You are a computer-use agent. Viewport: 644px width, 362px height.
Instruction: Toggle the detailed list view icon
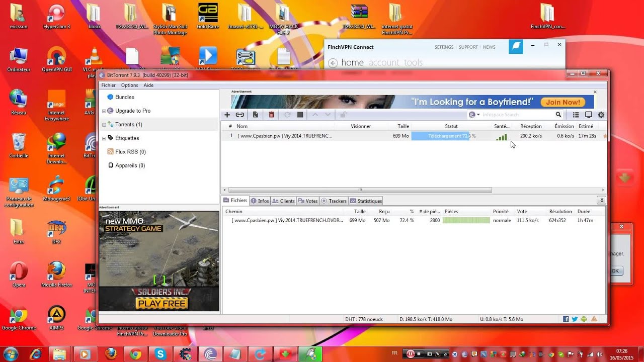coord(576,115)
